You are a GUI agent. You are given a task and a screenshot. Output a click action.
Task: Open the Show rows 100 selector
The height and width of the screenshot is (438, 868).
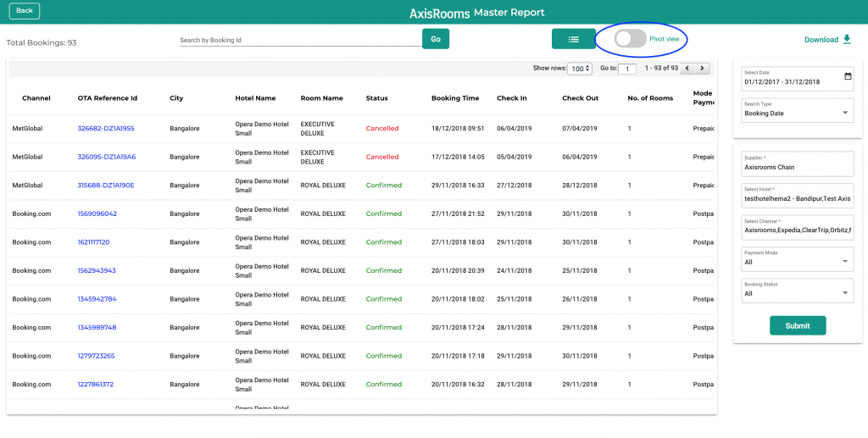point(580,69)
